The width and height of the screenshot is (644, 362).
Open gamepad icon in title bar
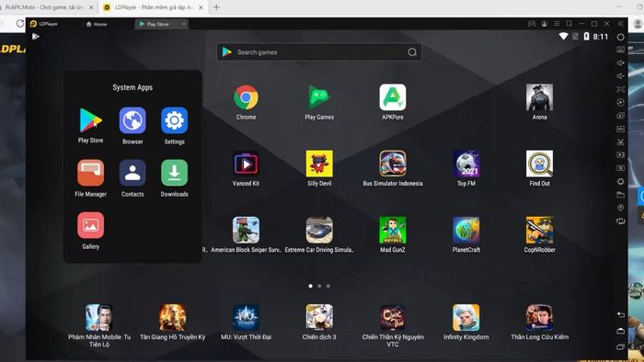tap(532, 24)
